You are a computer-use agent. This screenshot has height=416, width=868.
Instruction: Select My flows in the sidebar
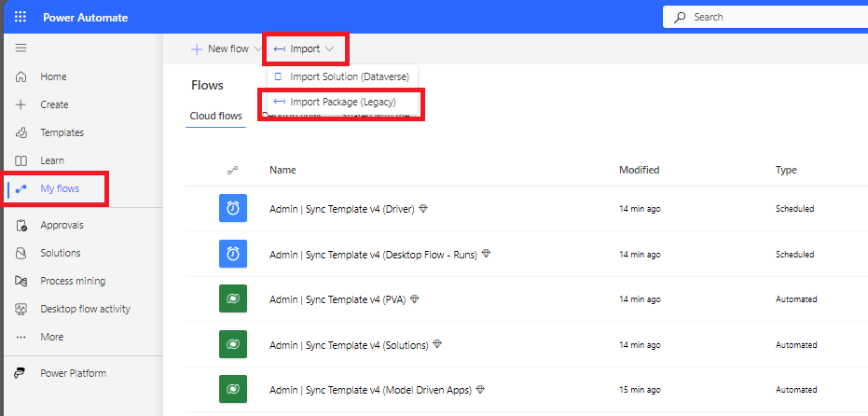pos(60,189)
